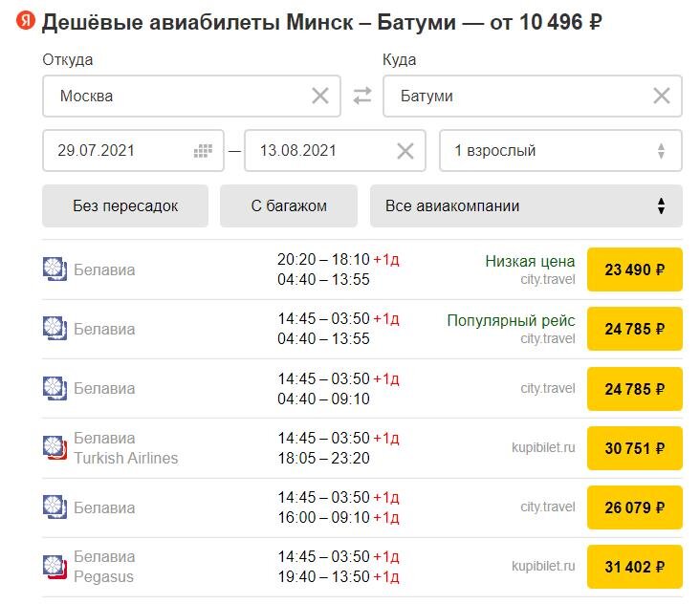The image size is (700, 604).
Task: Select the 31 402 ₽ Pegasus offer
Action: click(634, 566)
